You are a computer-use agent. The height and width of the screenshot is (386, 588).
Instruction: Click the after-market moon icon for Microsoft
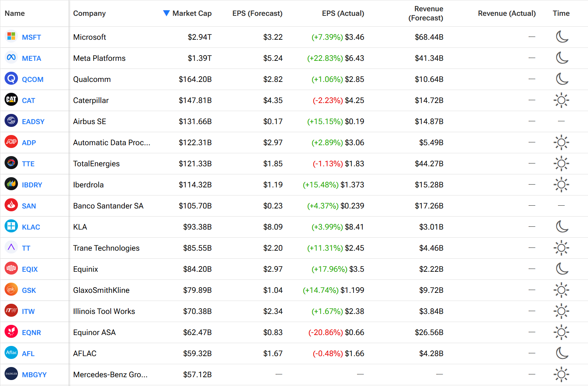pyautogui.click(x=562, y=37)
